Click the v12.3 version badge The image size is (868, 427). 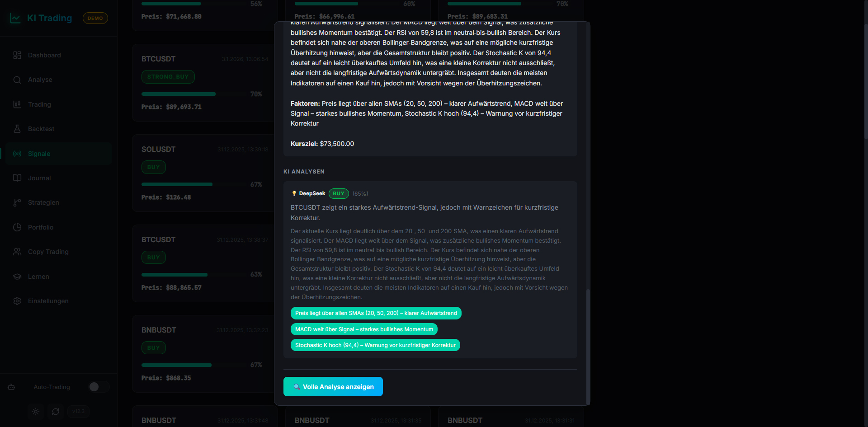click(78, 412)
